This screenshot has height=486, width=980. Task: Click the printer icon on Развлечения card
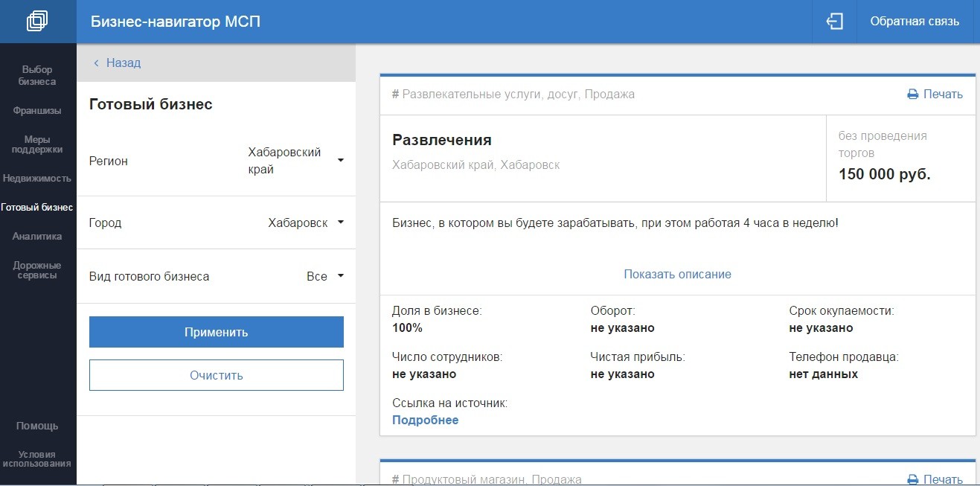click(912, 95)
